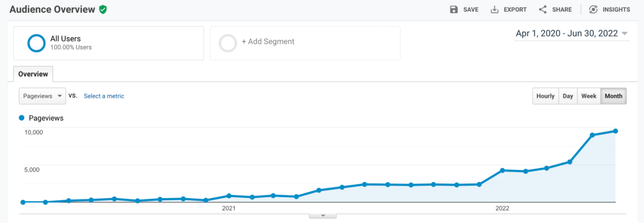The height and width of the screenshot is (223, 644).
Task: Click the Export download icon
Action: [494, 9]
